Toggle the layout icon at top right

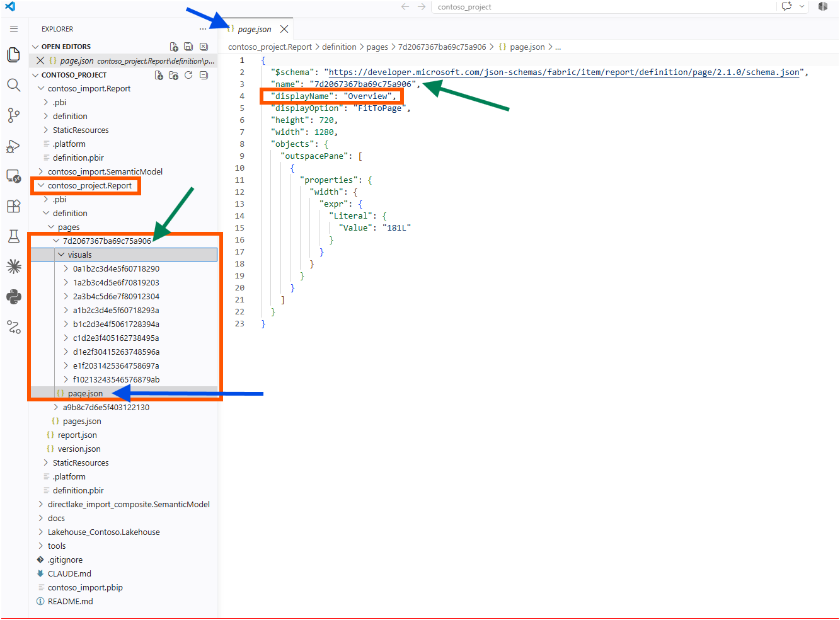point(823,6)
